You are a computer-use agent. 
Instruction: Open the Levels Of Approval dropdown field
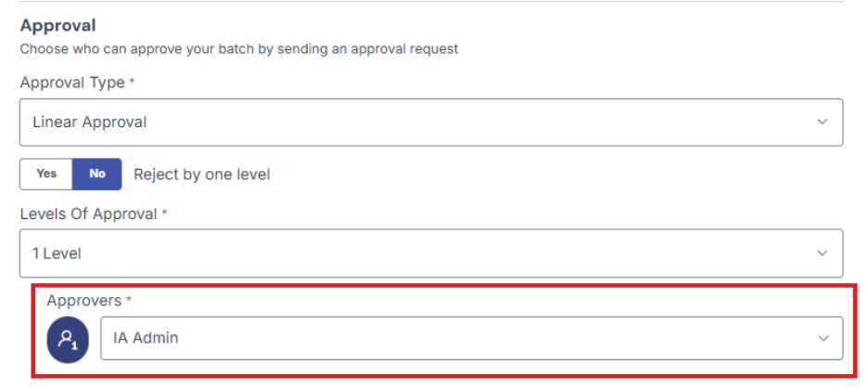[x=431, y=253]
